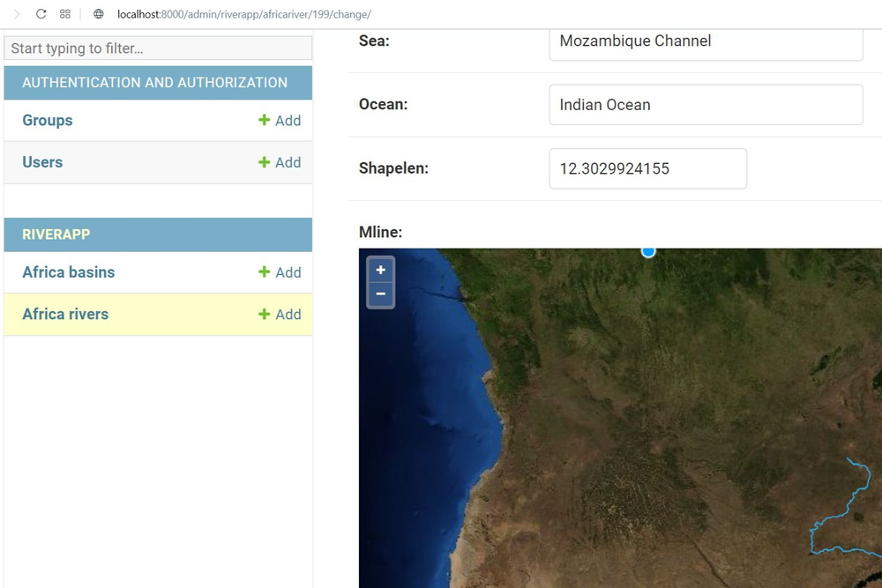Click the blue vertex handle on the map
The image size is (882, 588).
click(x=648, y=252)
